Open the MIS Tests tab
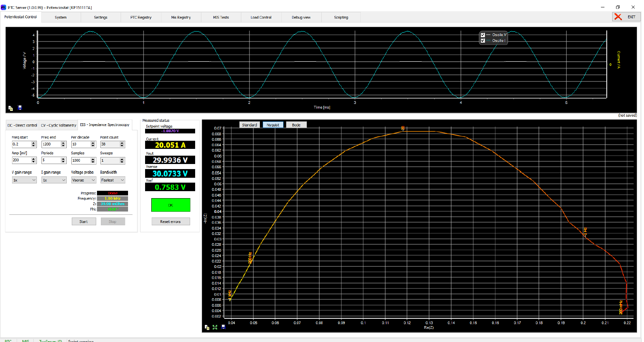This screenshot has height=342, width=644. pos(221,17)
